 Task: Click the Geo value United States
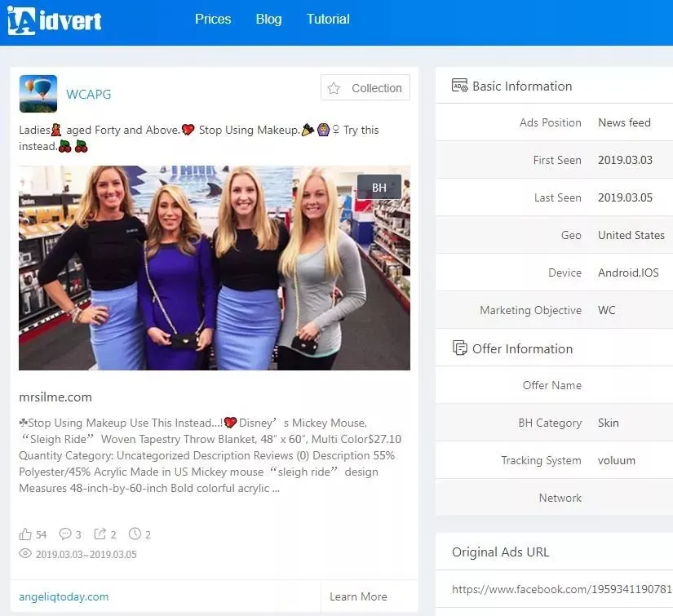point(631,235)
